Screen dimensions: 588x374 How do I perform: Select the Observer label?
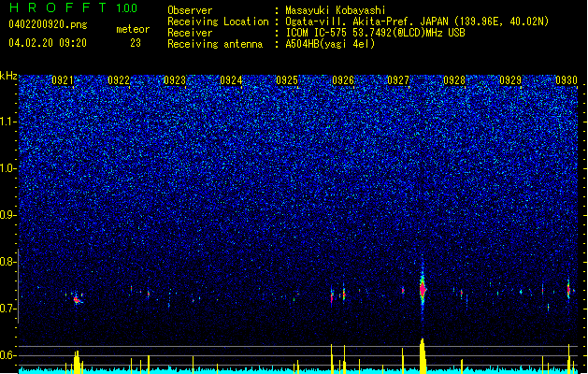pos(190,10)
